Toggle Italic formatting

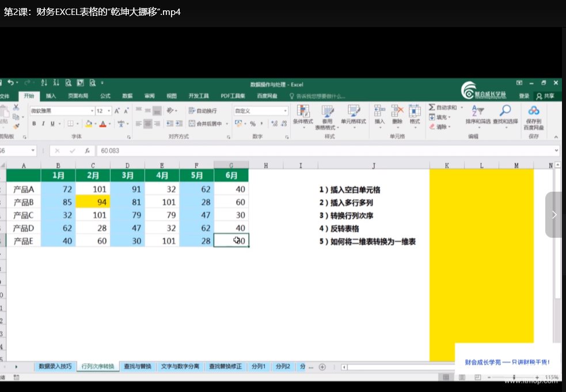click(x=43, y=123)
